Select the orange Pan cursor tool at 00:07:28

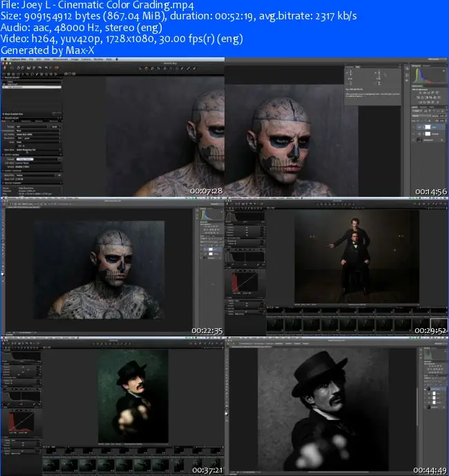point(146,68)
